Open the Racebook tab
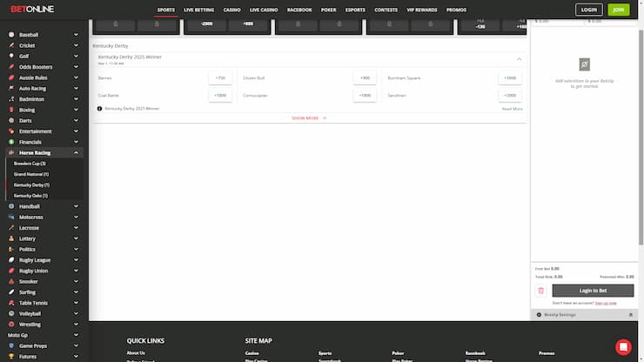Image resolution: width=644 pixels, height=362 pixels. pyautogui.click(x=299, y=10)
